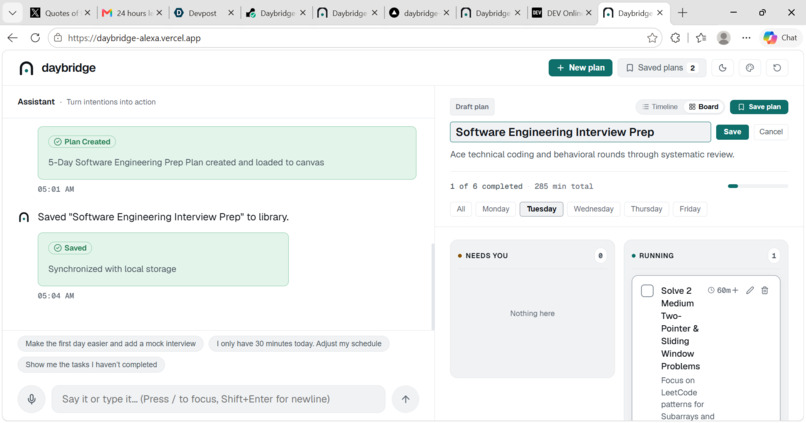Choose suggestion about mock interview
The image size is (806, 423).
click(111, 344)
